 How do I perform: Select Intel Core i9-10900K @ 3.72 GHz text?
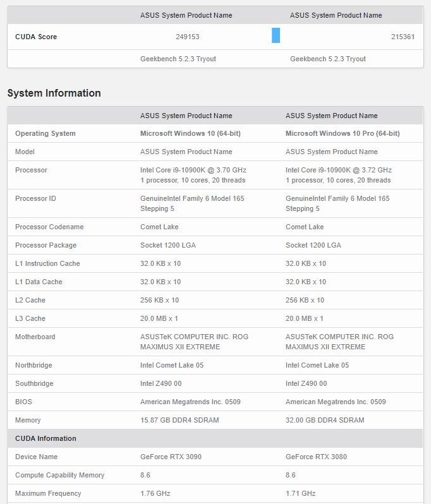pyautogui.click(x=339, y=170)
